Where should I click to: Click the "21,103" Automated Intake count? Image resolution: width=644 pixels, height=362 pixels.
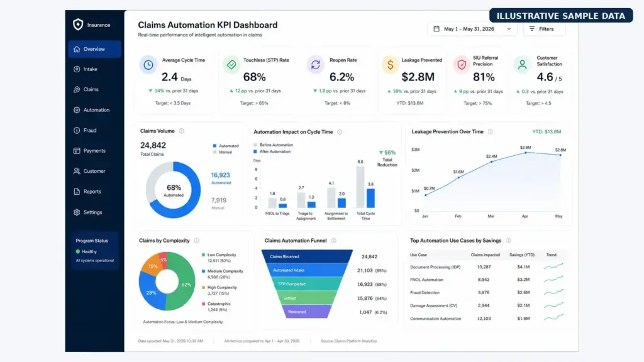(x=365, y=270)
